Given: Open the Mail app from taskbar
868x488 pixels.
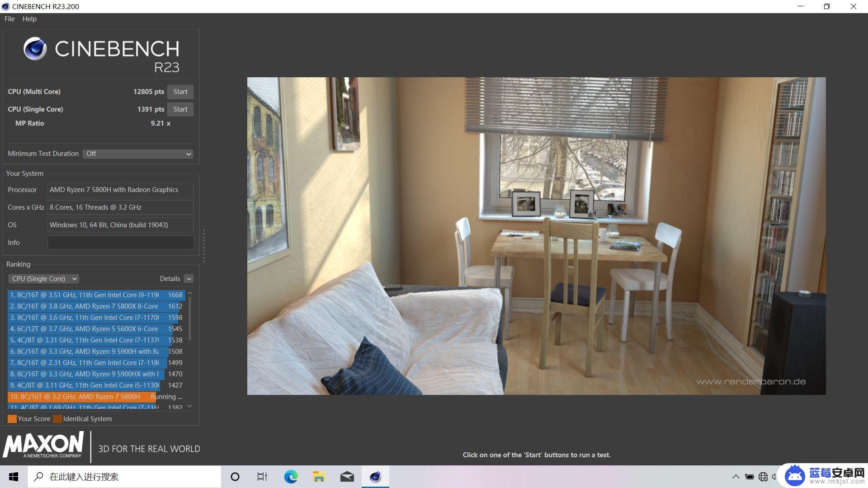Looking at the screenshot, I should [347, 477].
